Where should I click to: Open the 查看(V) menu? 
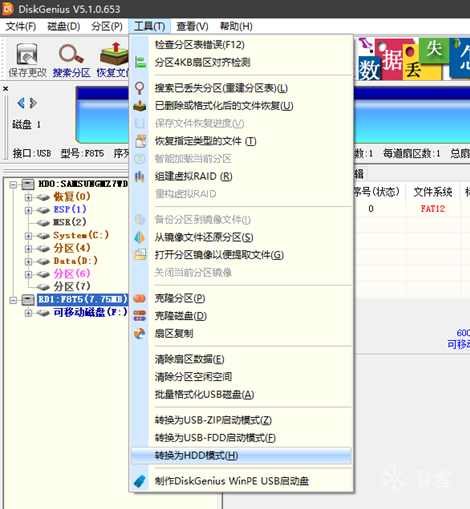[x=192, y=26]
